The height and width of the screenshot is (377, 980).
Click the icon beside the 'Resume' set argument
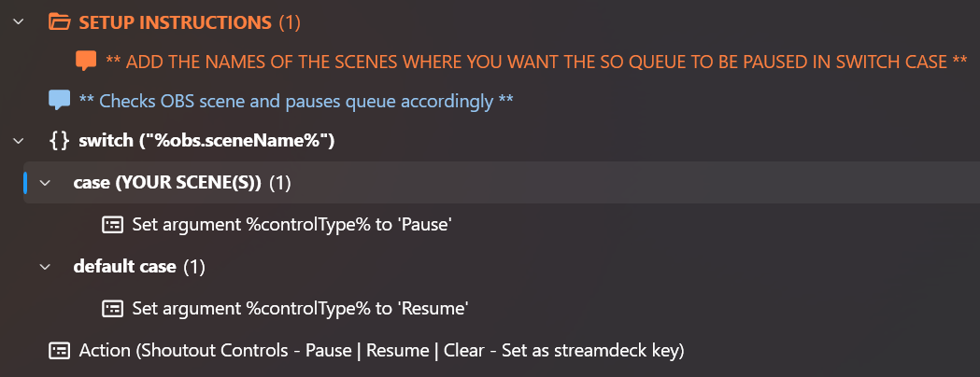point(112,308)
